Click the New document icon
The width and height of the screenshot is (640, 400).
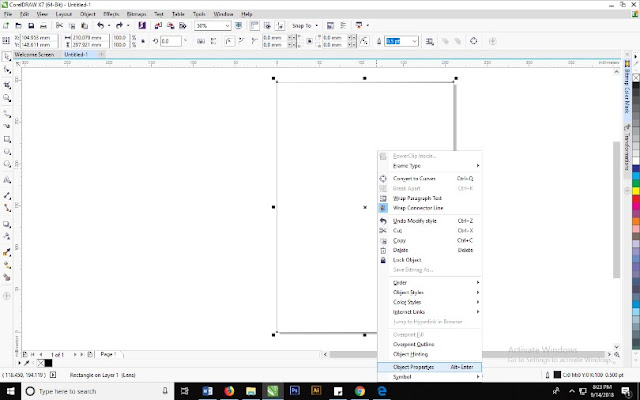click(x=6, y=26)
